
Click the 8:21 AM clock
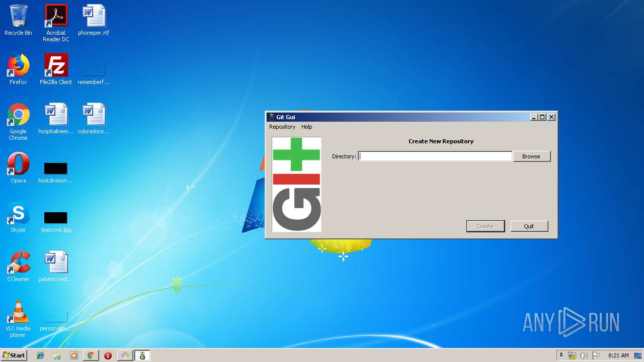(x=618, y=355)
